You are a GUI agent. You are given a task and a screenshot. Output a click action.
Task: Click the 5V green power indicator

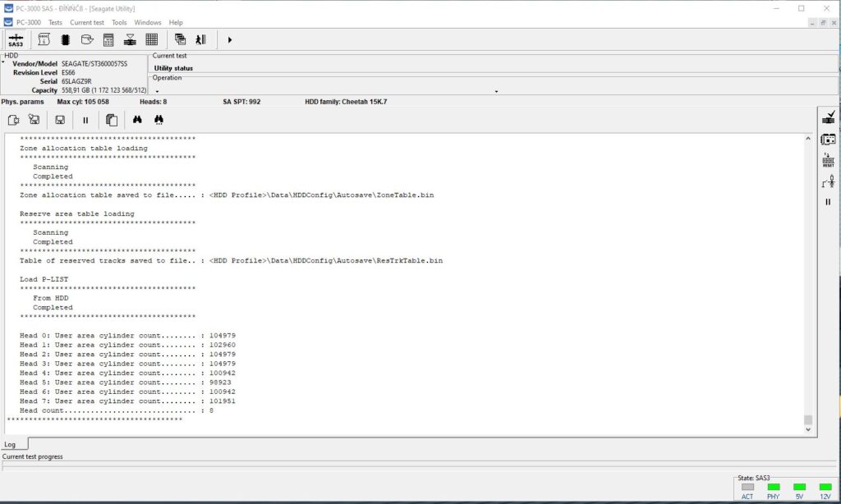799,487
